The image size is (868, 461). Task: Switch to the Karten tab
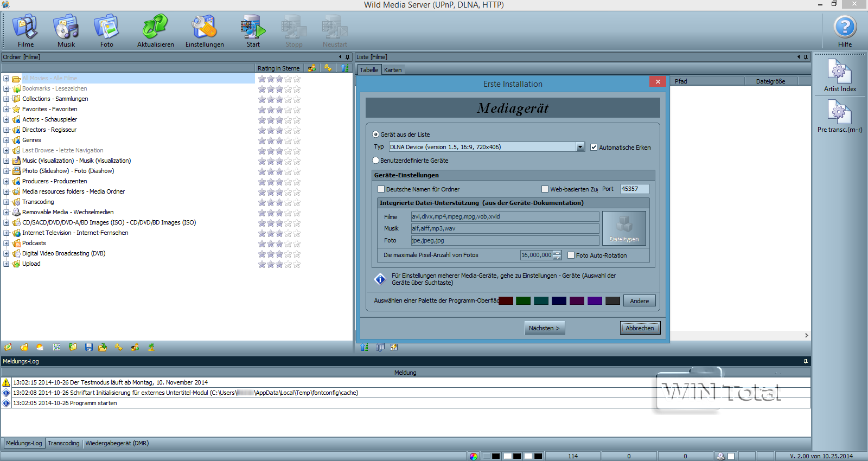tap(393, 70)
